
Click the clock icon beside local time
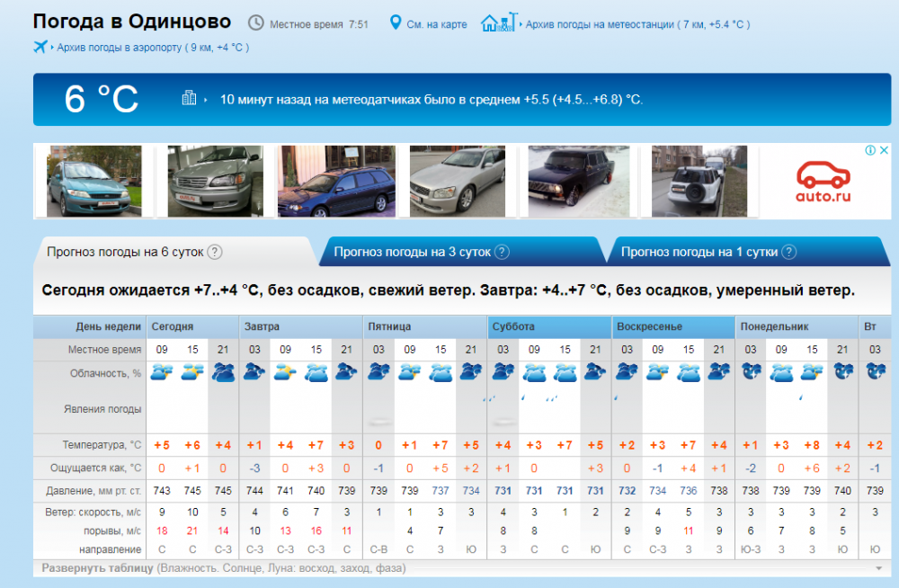click(256, 23)
